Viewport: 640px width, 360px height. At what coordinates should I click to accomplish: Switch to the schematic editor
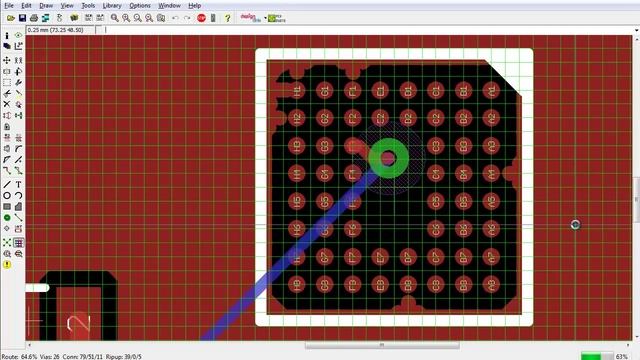pyautogui.click(x=60, y=18)
